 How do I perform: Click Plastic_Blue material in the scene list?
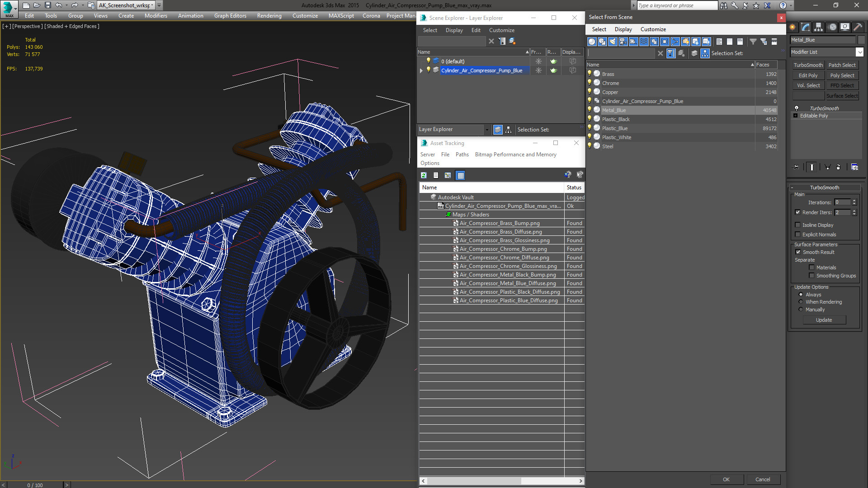pos(615,128)
